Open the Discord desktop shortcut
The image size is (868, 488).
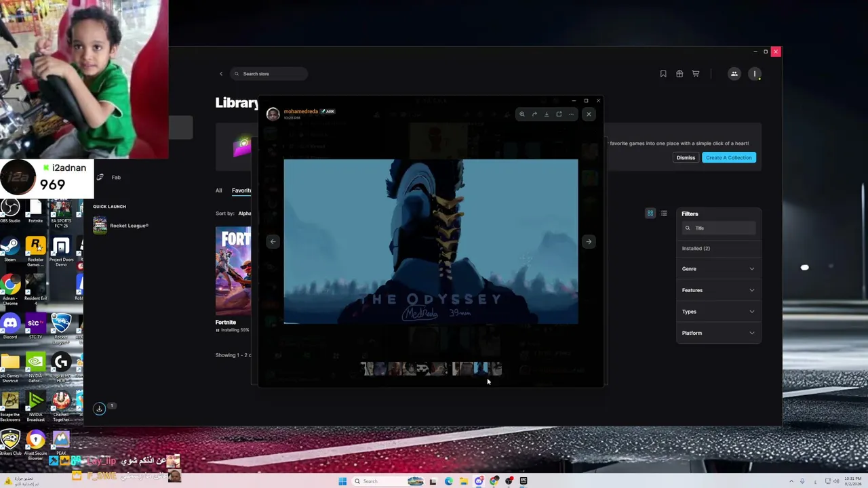coord(9,327)
